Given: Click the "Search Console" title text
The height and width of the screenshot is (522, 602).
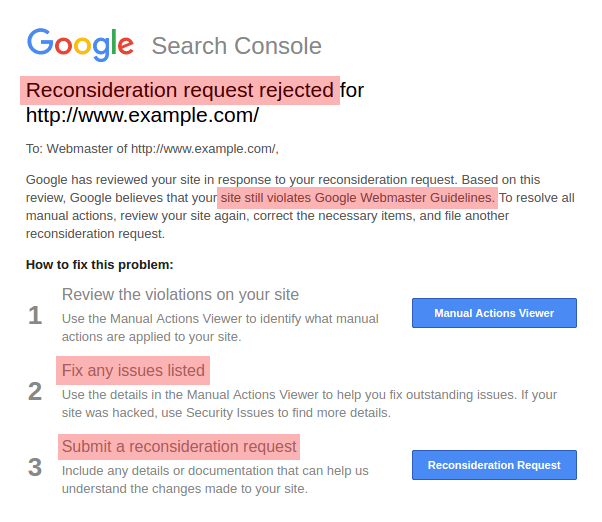Looking at the screenshot, I should click(236, 46).
